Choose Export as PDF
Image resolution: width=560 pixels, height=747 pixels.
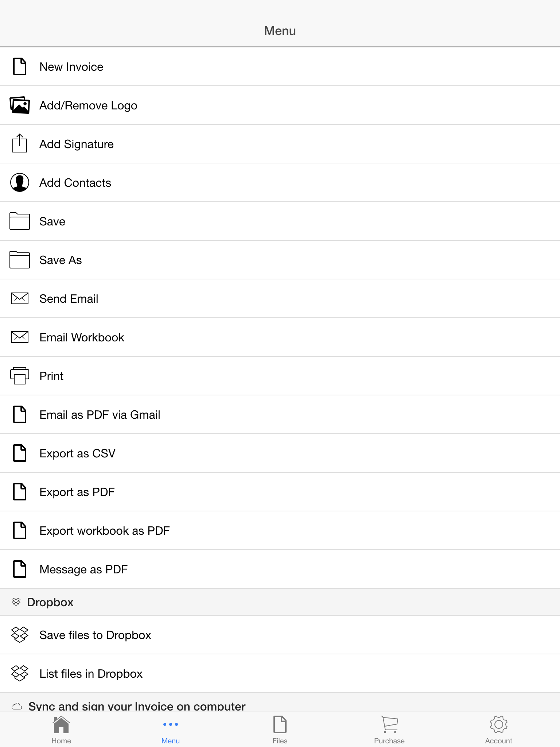(x=280, y=492)
